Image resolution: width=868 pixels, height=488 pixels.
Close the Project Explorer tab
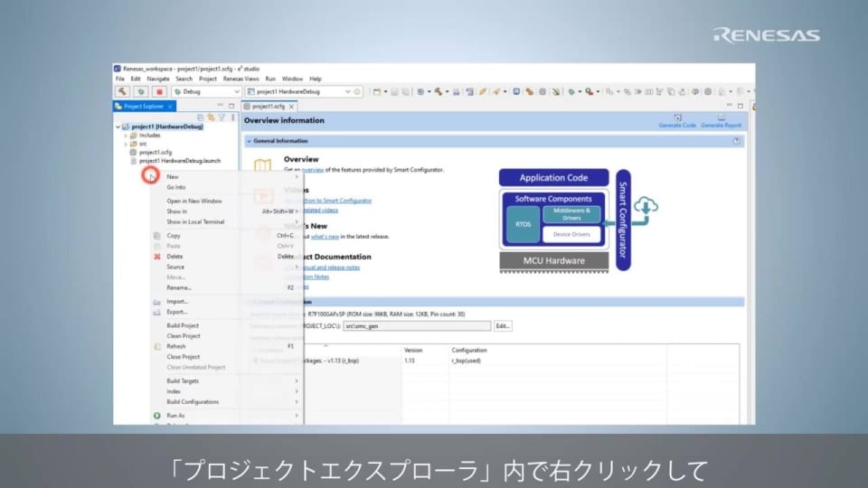pyautogui.click(x=171, y=107)
